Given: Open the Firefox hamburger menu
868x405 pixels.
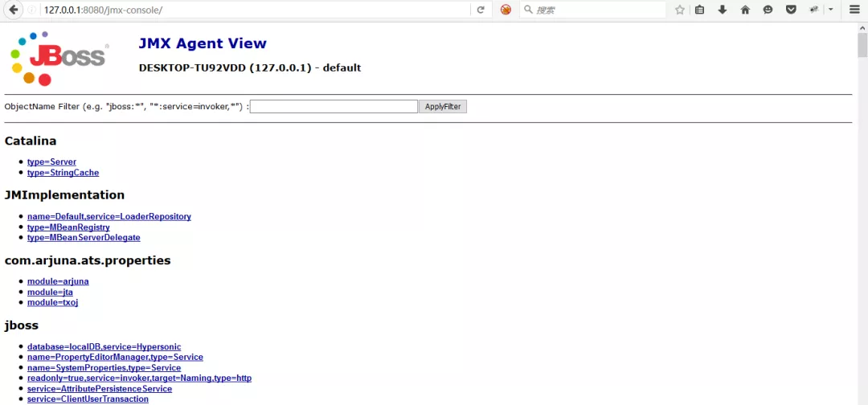Looking at the screenshot, I should pos(854,10).
